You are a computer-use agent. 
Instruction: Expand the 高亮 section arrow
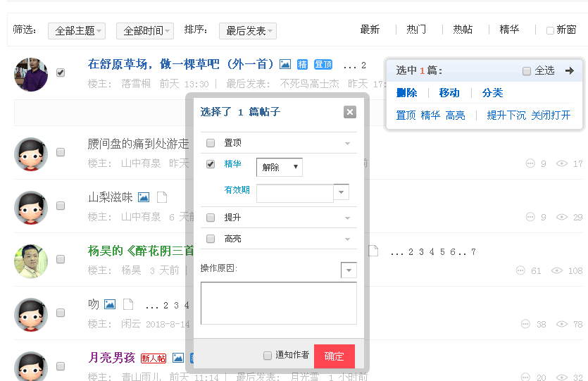point(348,239)
